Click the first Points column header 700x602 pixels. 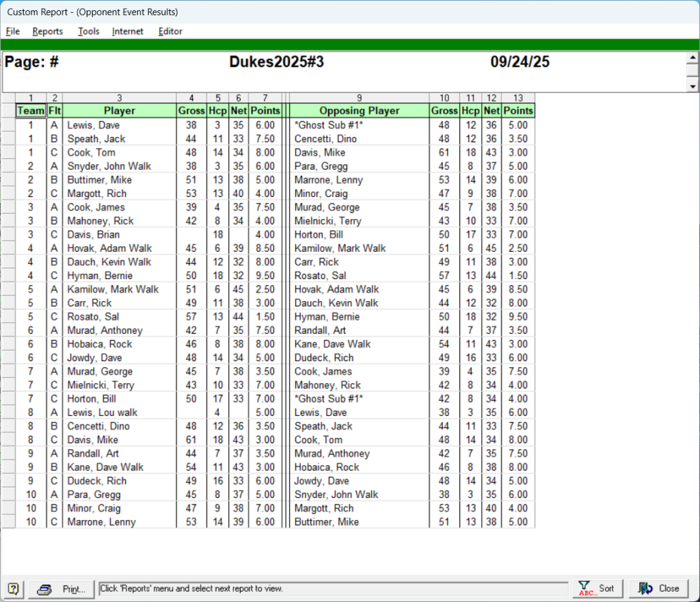tap(265, 111)
